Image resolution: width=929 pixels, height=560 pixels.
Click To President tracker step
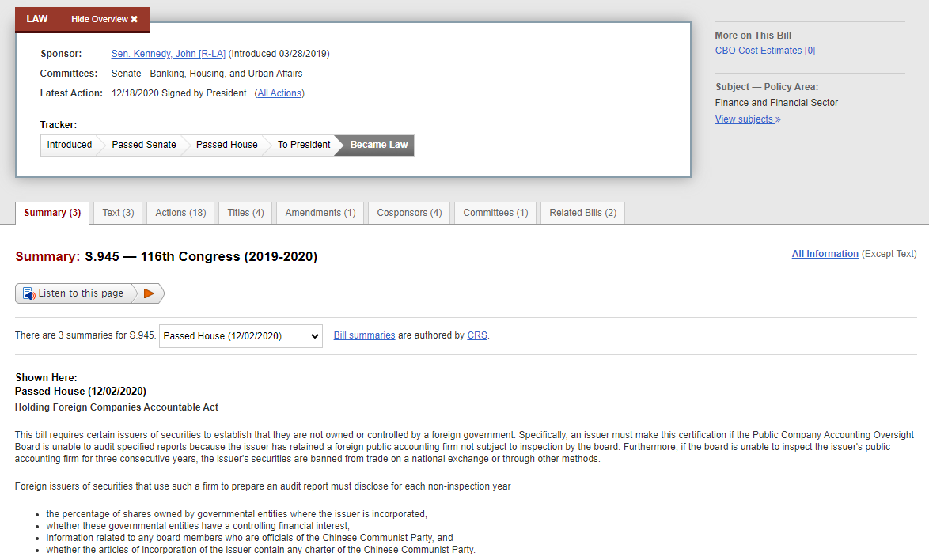[303, 145]
